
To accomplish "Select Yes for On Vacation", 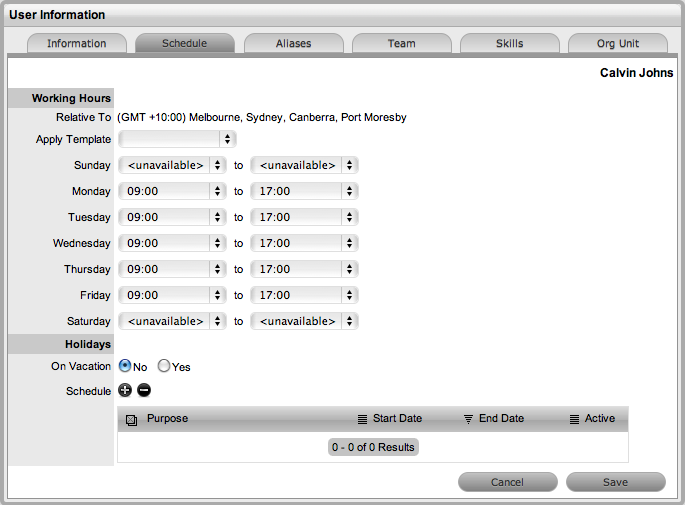I will click(164, 366).
